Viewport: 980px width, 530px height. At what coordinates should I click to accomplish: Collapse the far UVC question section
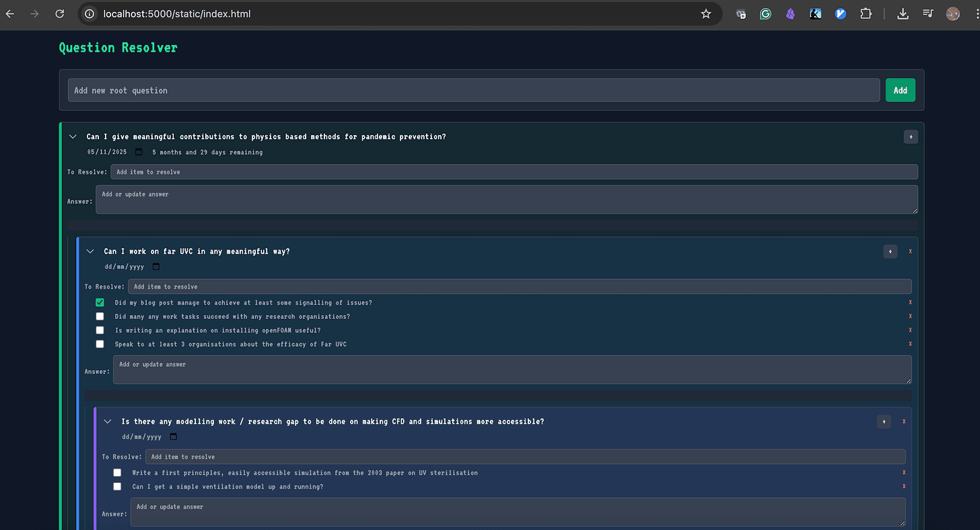(x=90, y=252)
